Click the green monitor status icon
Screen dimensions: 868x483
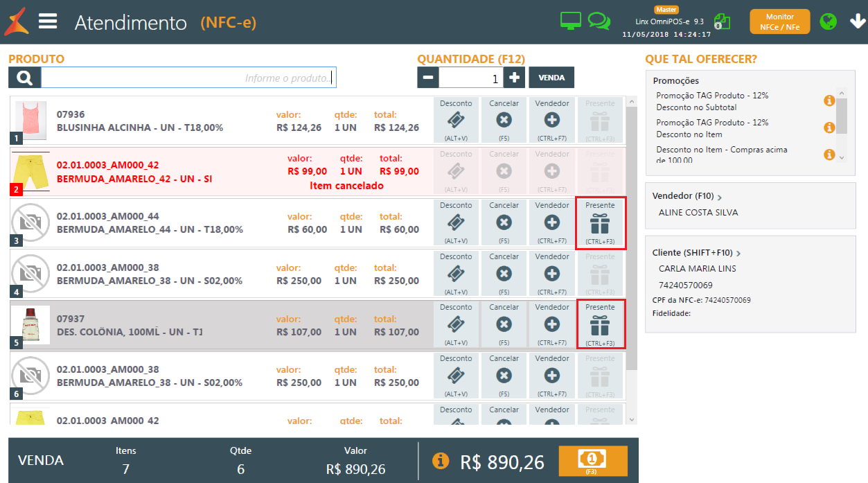pos(571,21)
